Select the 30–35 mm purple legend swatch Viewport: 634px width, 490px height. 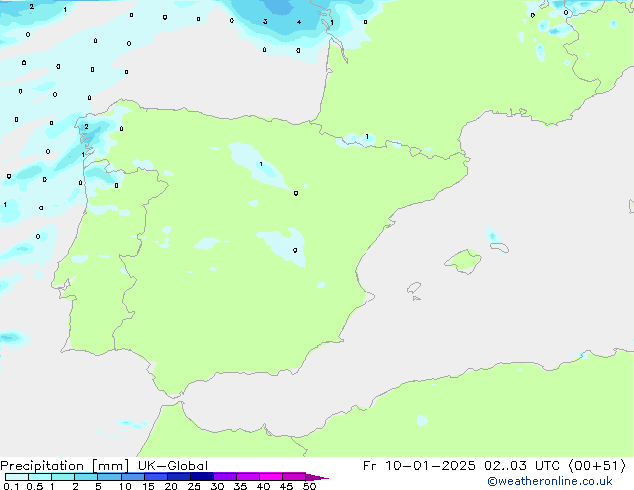pyautogui.click(x=225, y=477)
